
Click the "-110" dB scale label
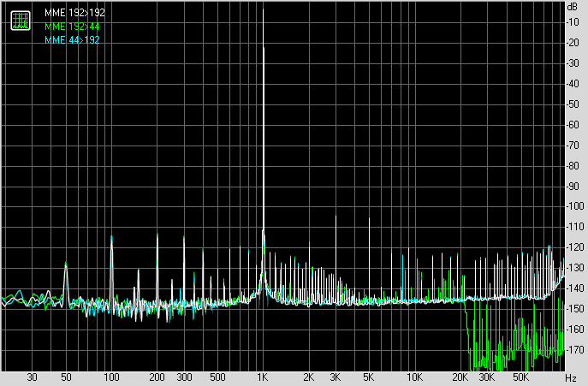click(575, 227)
